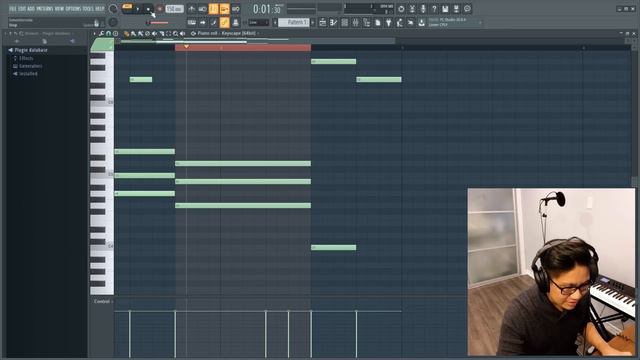640x360 pixels.
Task: Toggle loop recording icon
Action: point(236,9)
